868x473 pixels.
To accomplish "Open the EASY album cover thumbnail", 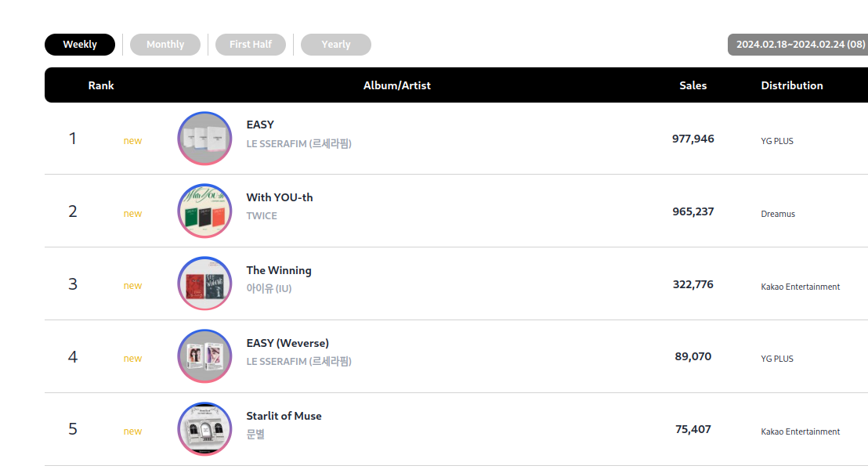I will click(204, 139).
